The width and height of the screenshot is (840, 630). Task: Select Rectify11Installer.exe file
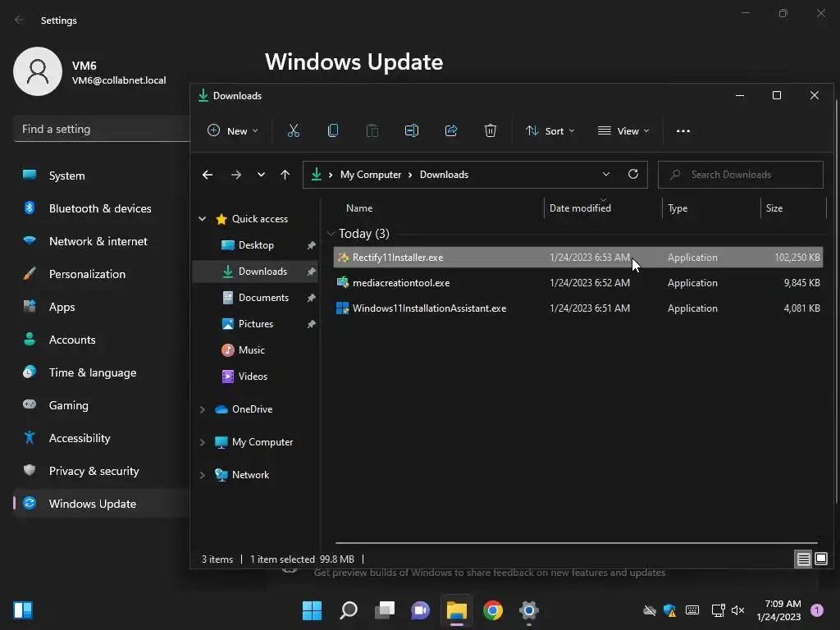[578, 257]
